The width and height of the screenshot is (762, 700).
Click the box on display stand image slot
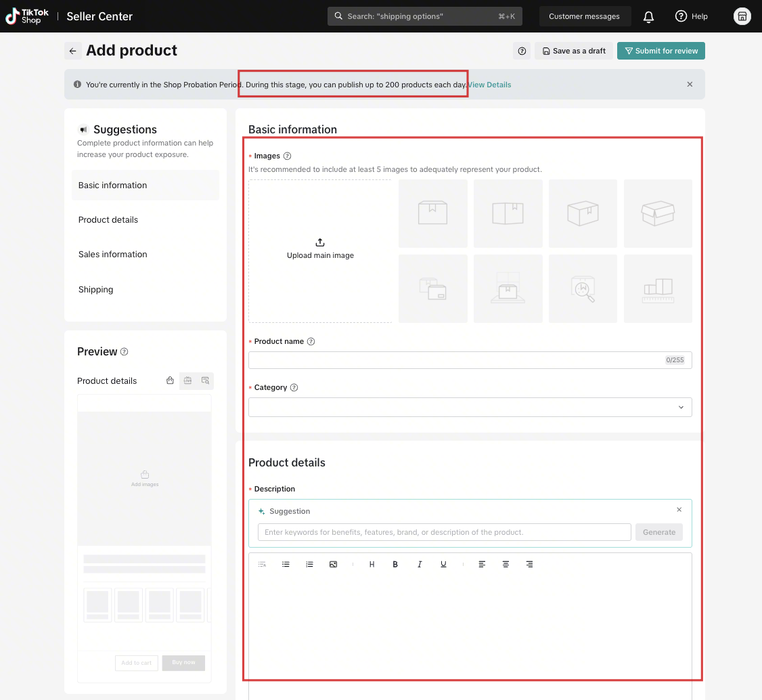coord(508,289)
